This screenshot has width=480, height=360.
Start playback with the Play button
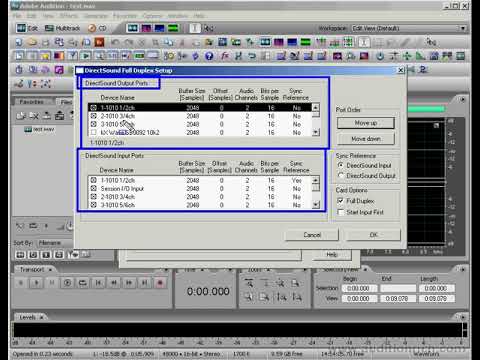pos(36,283)
